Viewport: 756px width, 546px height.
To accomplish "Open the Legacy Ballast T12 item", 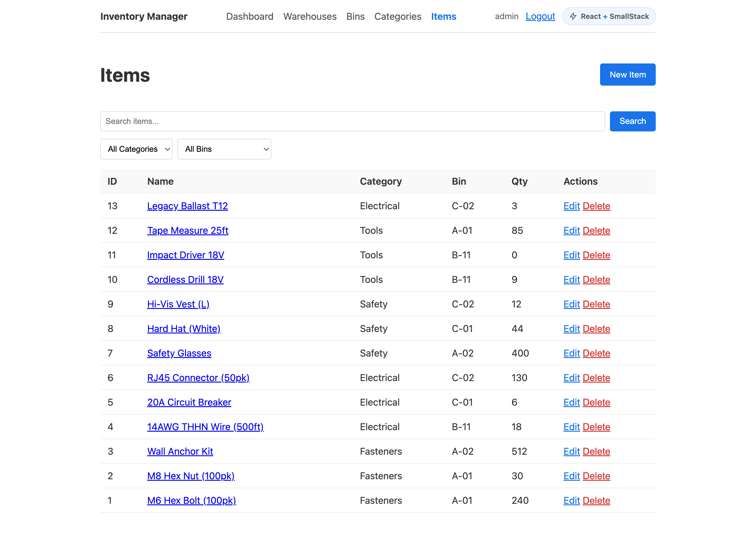I will 187,206.
